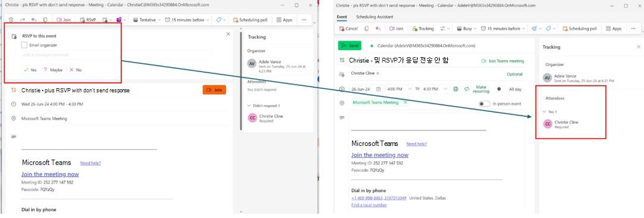Open the response options dropdown next to RSVP

(x=108, y=20)
